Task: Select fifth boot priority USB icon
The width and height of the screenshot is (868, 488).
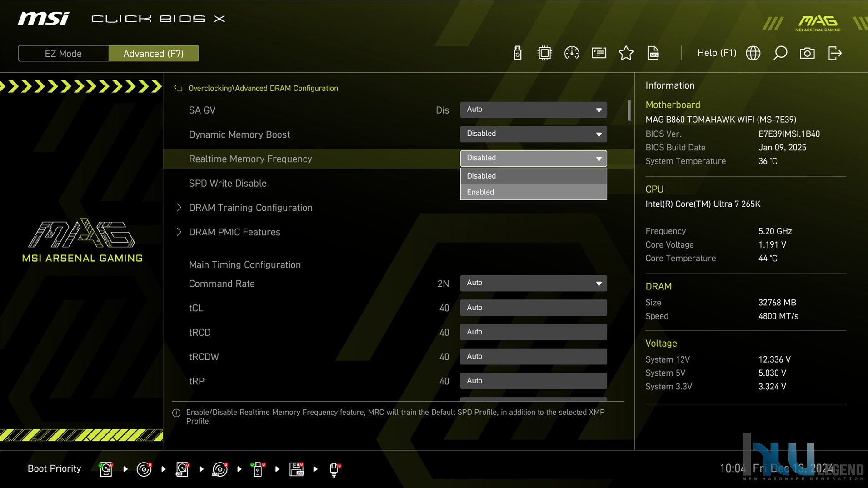Action: (258, 469)
